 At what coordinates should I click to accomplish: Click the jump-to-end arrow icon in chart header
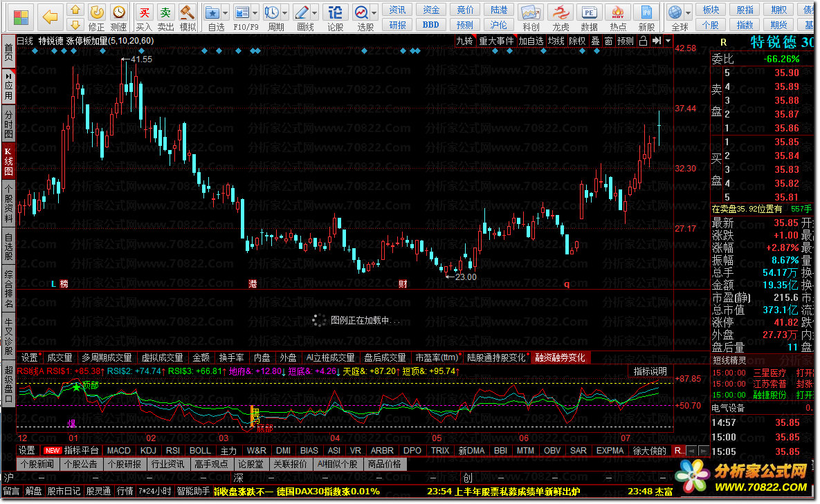point(657,41)
